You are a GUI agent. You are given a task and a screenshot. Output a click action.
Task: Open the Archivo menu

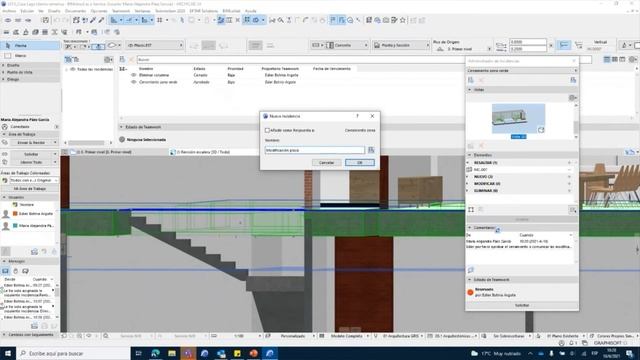pos(9,11)
